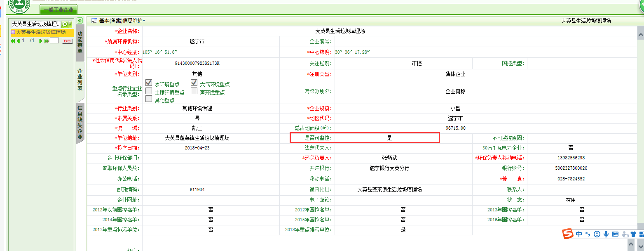644x251 pixels.
Task: Click 邮政编码 value 611934
Action: tap(197, 190)
